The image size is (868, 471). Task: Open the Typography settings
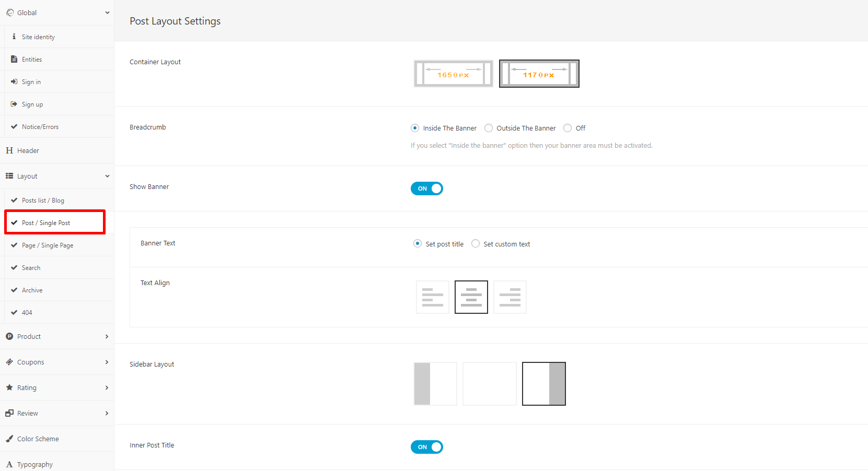point(34,465)
